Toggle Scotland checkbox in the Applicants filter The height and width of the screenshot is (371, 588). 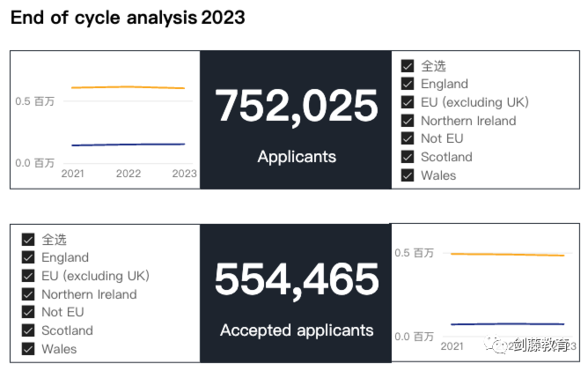point(408,157)
